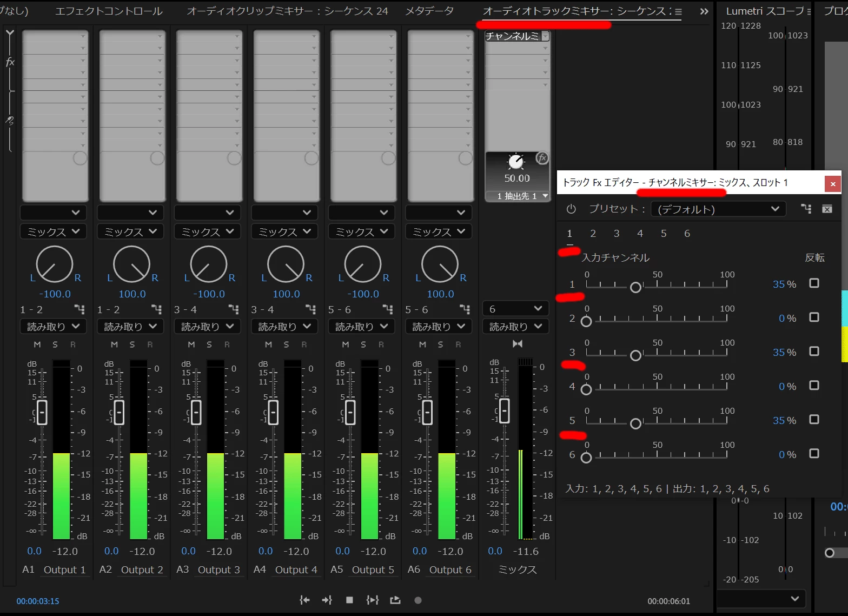
Task: Switch to エフェクトコントロール tab
Action: point(109,11)
